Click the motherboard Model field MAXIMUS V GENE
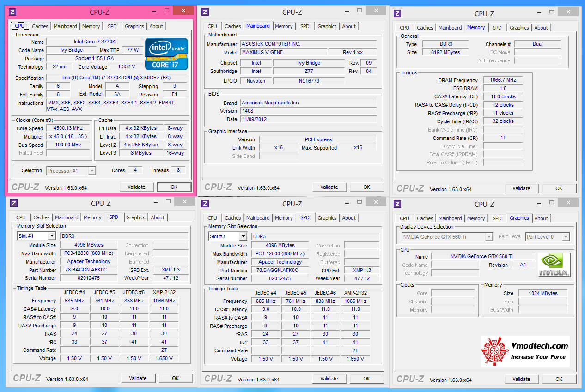The width and height of the screenshot is (585, 392). coord(284,53)
